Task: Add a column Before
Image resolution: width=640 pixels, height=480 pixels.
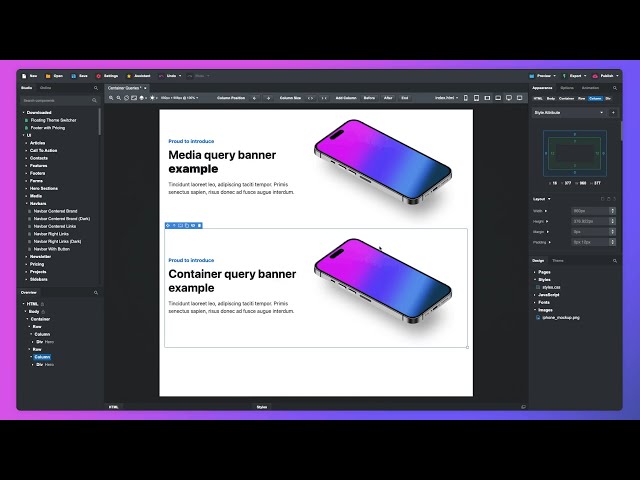Action: pos(369,98)
